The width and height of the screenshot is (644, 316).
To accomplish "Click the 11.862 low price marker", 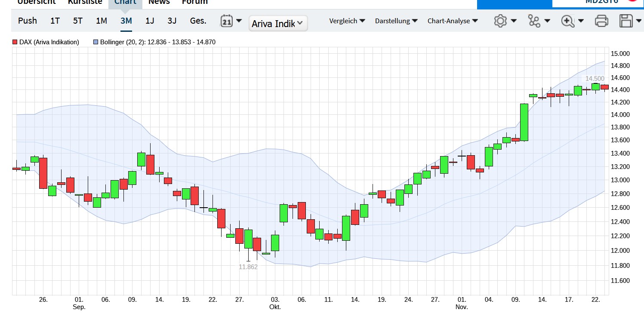I will (248, 267).
